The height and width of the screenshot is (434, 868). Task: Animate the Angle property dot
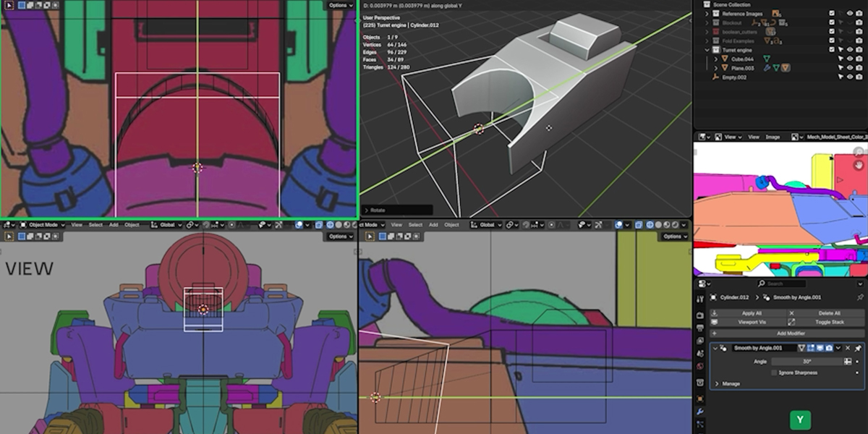[x=857, y=361]
